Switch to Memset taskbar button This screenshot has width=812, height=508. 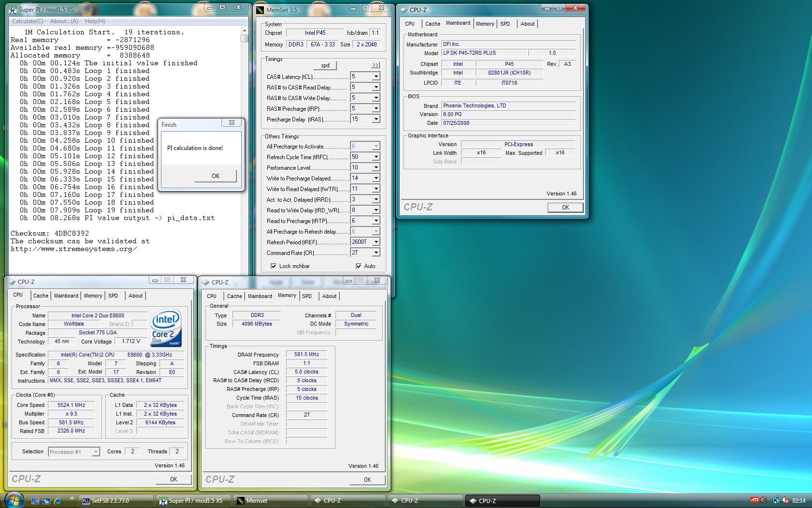(271, 501)
